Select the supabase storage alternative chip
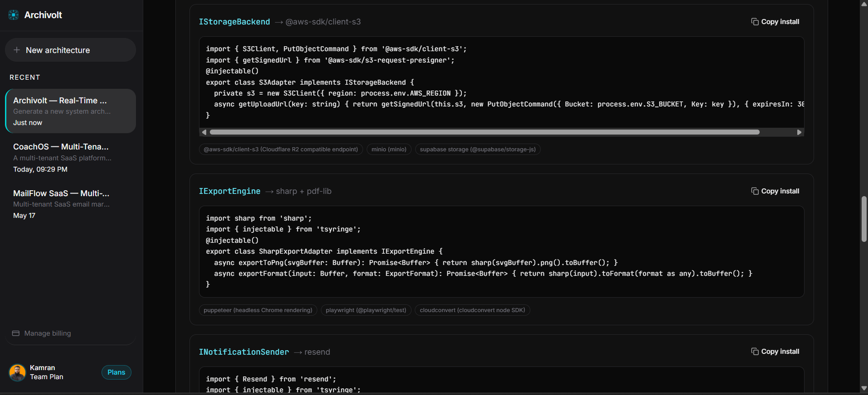Image resolution: width=868 pixels, height=395 pixels. pyautogui.click(x=478, y=149)
